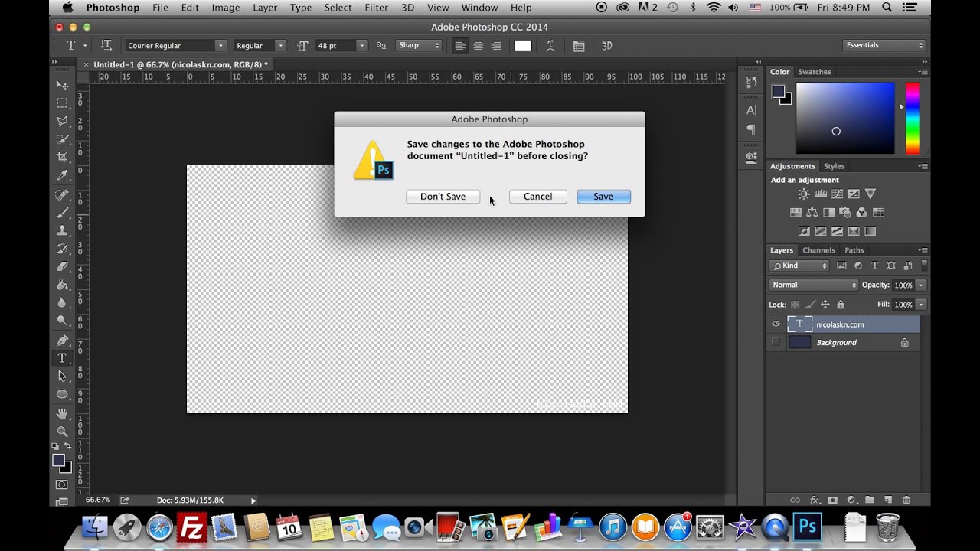Toggle layer filtering switch
This screenshot has width=980, height=551.
[924, 266]
